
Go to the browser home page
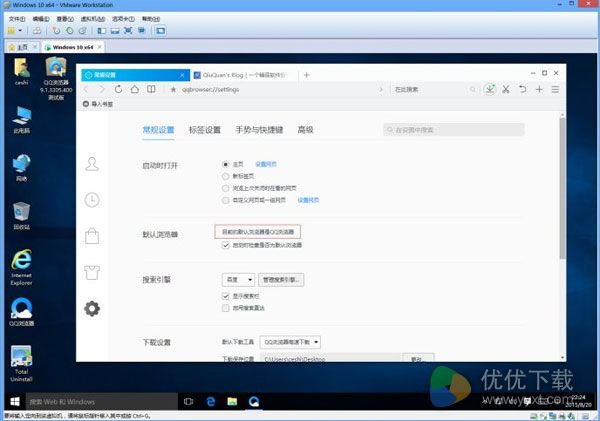tap(135, 89)
